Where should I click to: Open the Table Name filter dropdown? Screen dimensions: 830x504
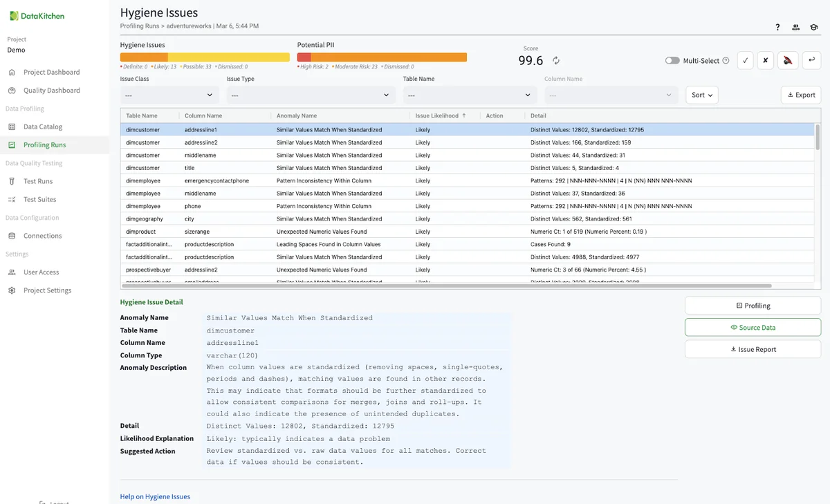click(x=470, y=95)
